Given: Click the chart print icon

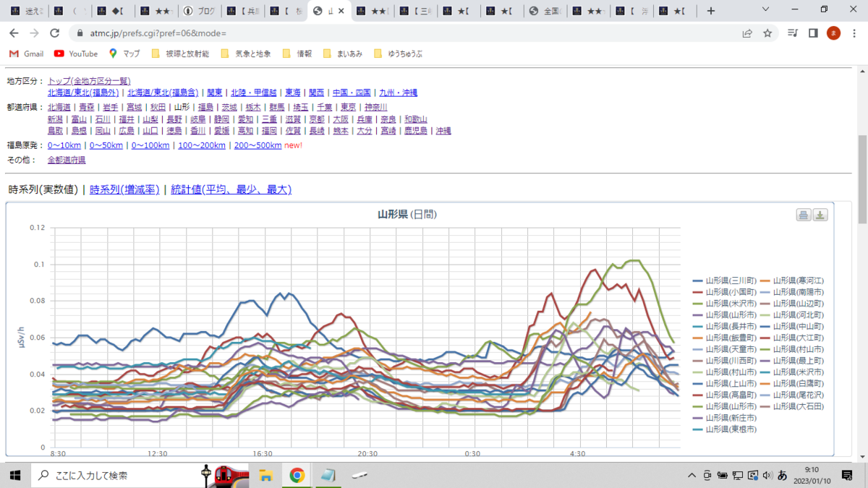Looking at the screenshot, I should (x=804, y=215).
